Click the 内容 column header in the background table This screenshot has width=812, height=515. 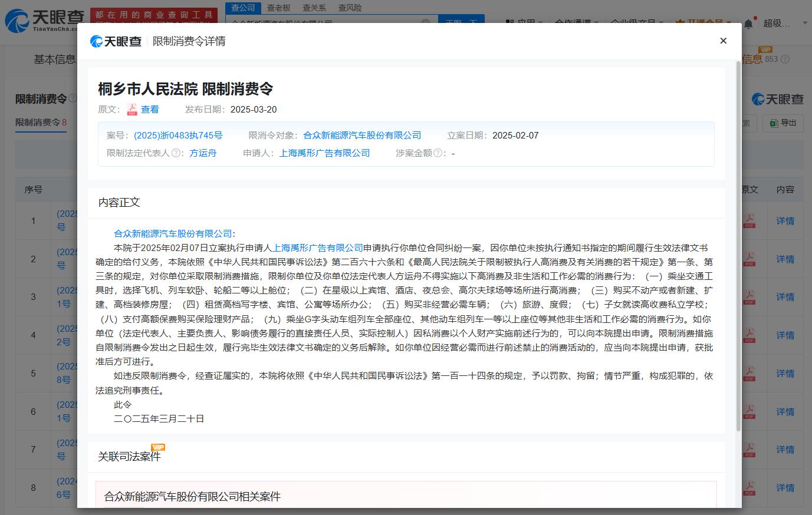[x=785, y=190]
